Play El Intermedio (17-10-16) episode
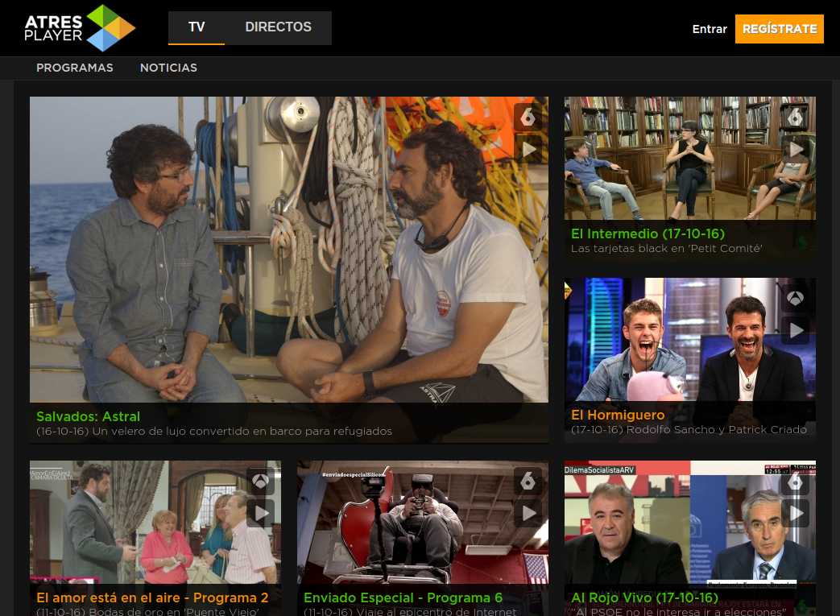This screenshot has height=616, width=840. tap(796, 149)
